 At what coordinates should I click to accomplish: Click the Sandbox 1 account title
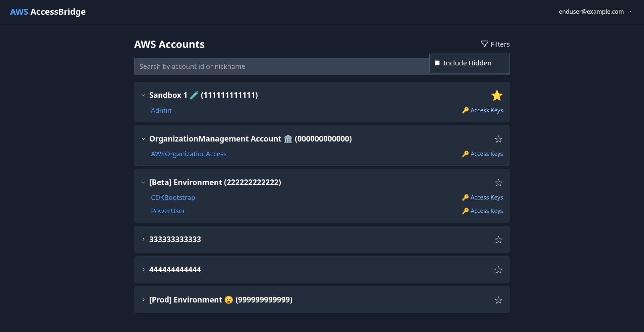click(204, 95)
